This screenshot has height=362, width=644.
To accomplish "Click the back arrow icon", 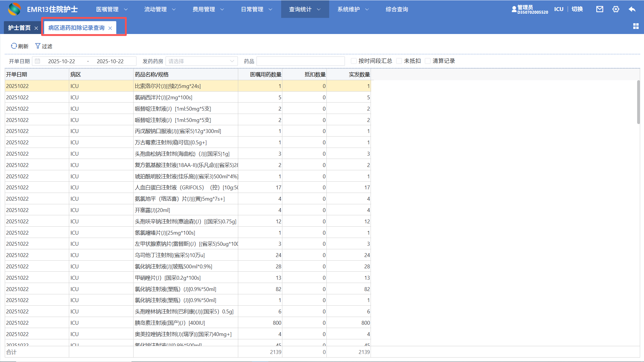I will point(632,9).
